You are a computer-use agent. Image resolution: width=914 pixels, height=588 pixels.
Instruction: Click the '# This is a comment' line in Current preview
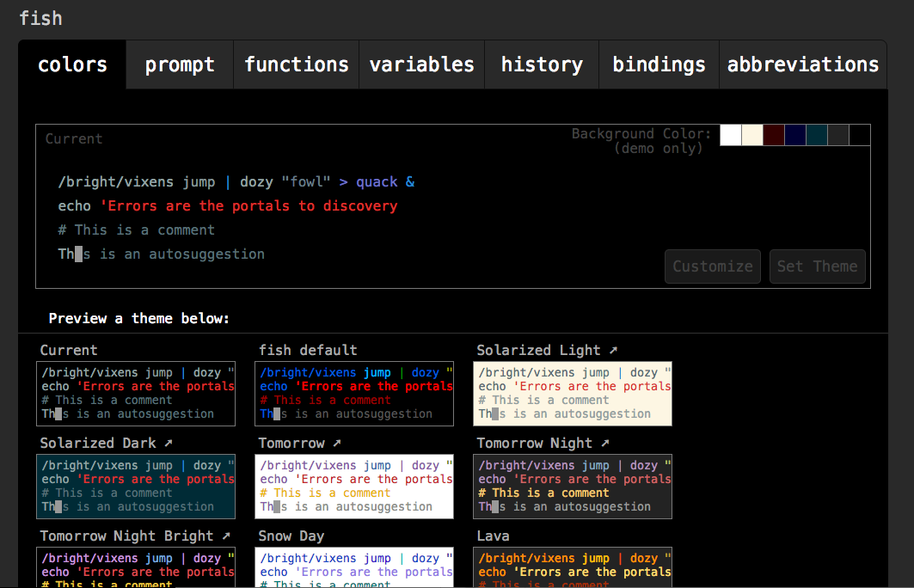coord(137,230)
